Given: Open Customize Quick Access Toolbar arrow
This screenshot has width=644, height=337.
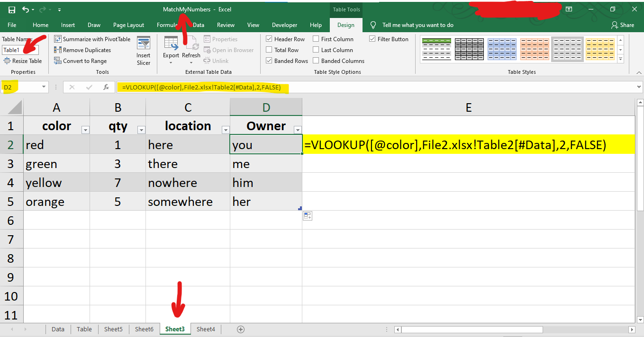Looking at the screenshot, I should 59,9.
